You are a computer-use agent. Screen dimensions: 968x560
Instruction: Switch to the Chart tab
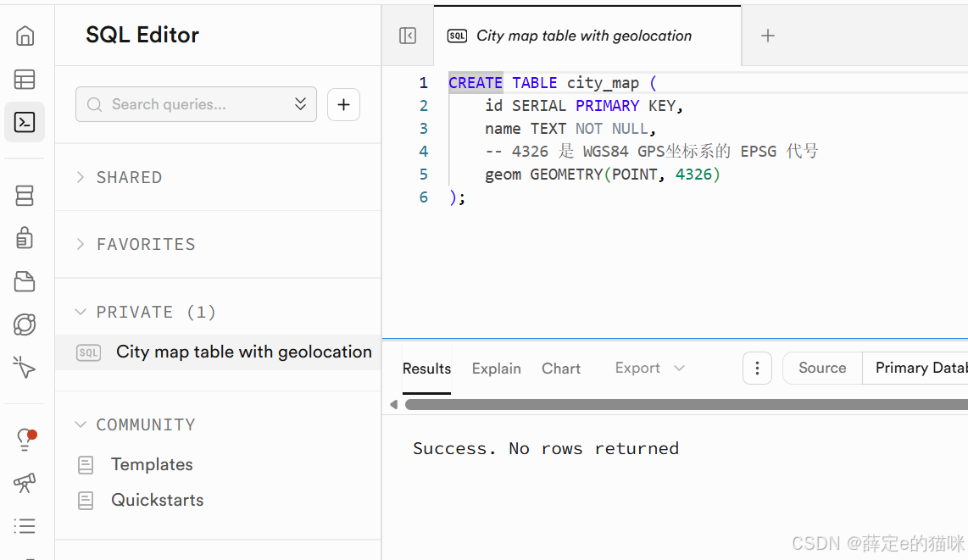(x=561, y=369)
